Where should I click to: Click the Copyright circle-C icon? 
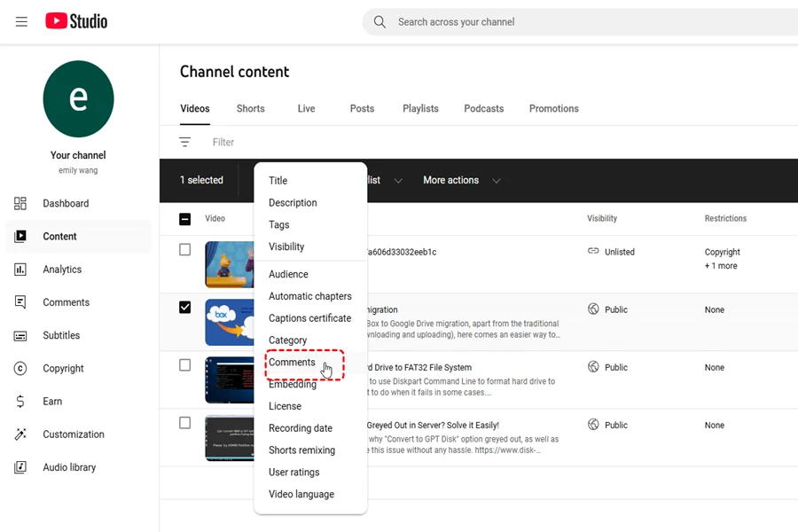tap(20, 369)
